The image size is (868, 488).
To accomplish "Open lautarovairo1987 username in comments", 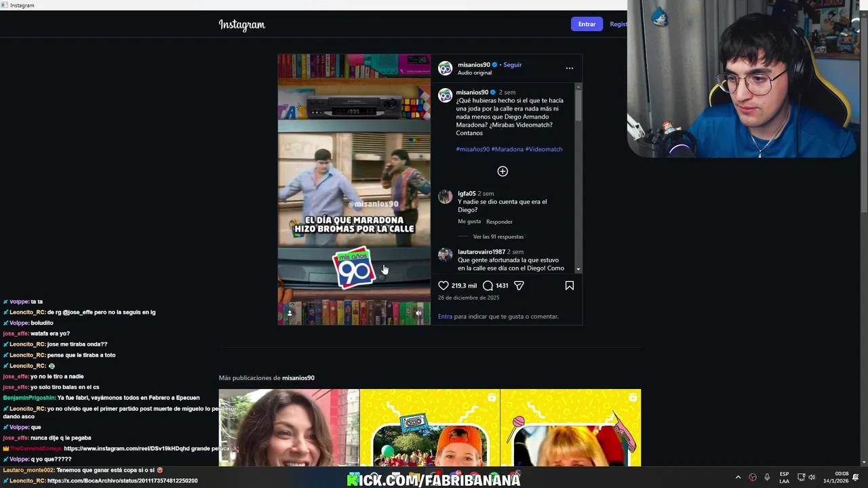I will coord(481,251).
